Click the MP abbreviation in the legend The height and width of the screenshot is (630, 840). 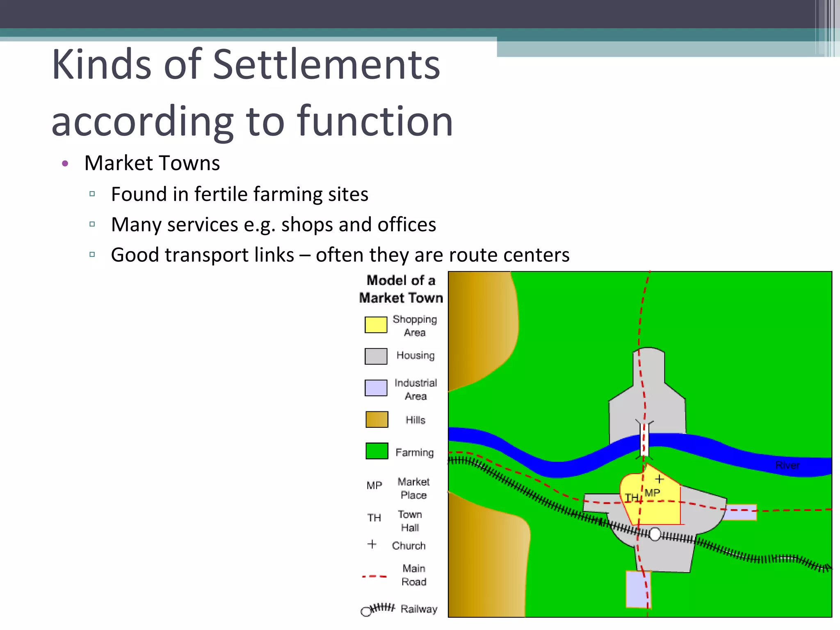tap(374, 486)
